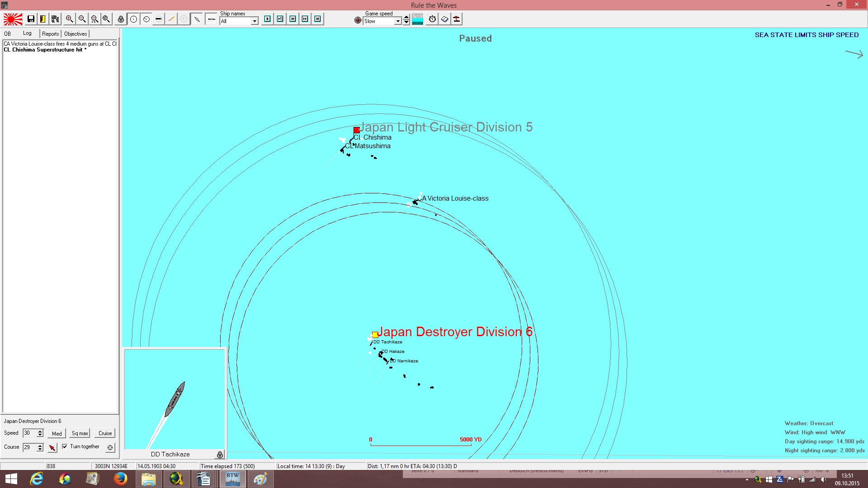The width and height of the screenshot is (868, 488).
Task: Click the Sq max speed button
Action: pyautogui.click(x=80, y=433)
